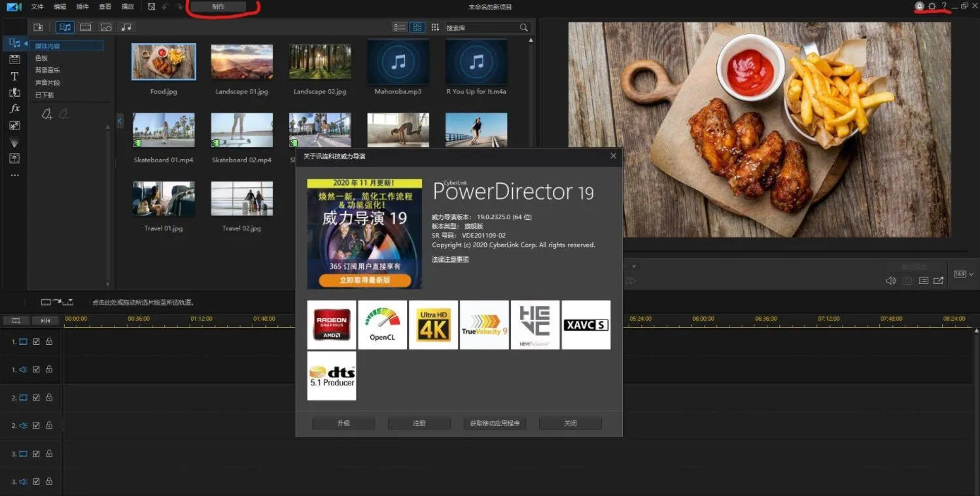This screenshot has height=496, width=980.
Task: Lock video track 3 with padlock
Action: pos(49,453)
